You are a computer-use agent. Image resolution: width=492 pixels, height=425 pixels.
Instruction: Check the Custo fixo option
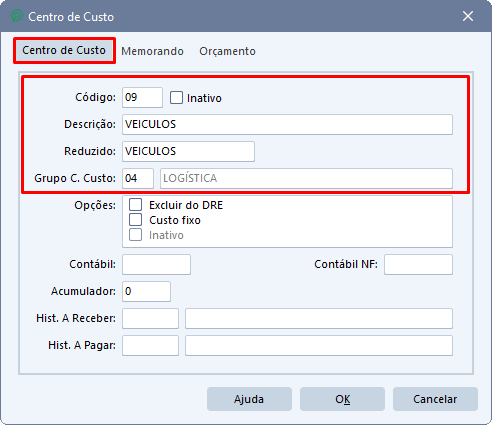pyautogui.click(x=136, y=220)
